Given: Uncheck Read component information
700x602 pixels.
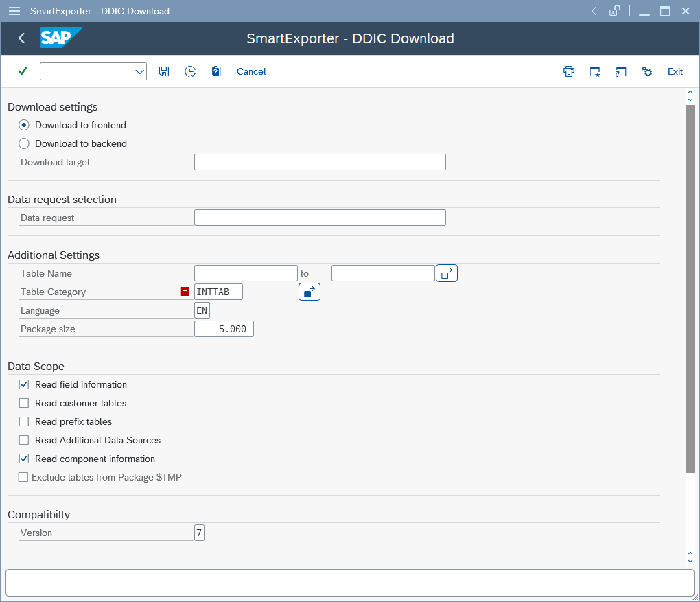Looking at the screenshot, I should [24, 459].
